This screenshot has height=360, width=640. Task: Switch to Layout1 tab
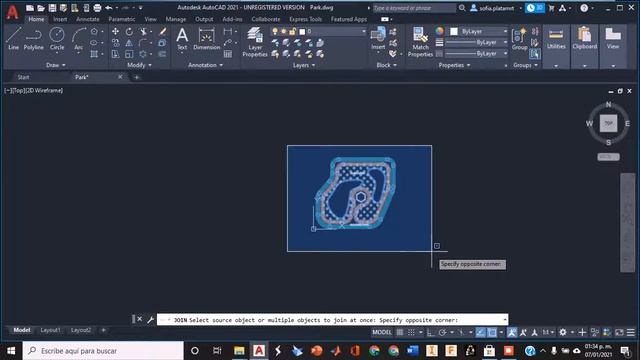[50, 330]
